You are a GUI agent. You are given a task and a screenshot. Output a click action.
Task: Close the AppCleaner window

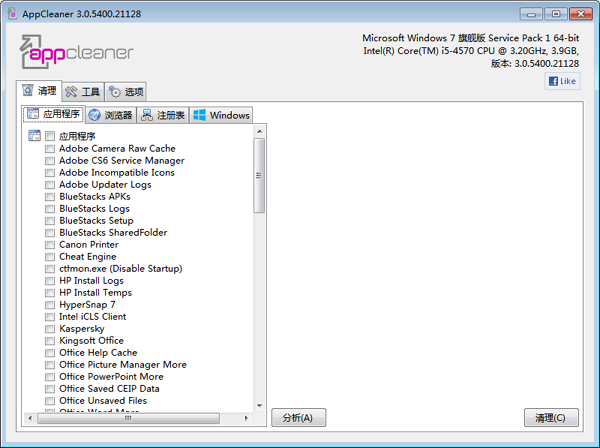coord(580,14)
